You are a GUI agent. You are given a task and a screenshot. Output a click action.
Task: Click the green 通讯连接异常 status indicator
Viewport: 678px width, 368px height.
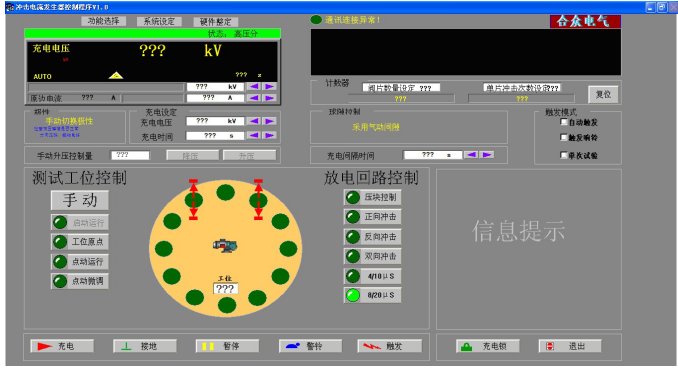click(317, 20)
